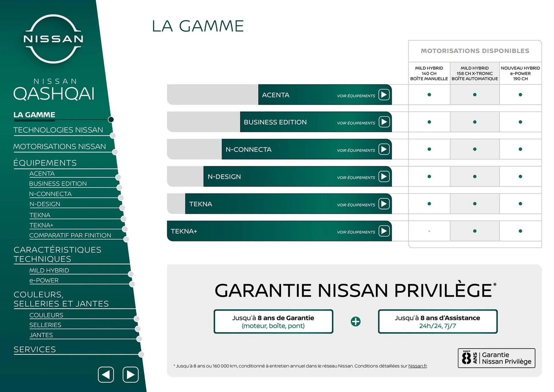Open the SERVICES section
The height and width of the screenshot is (392, 554).
pos(35,350)
